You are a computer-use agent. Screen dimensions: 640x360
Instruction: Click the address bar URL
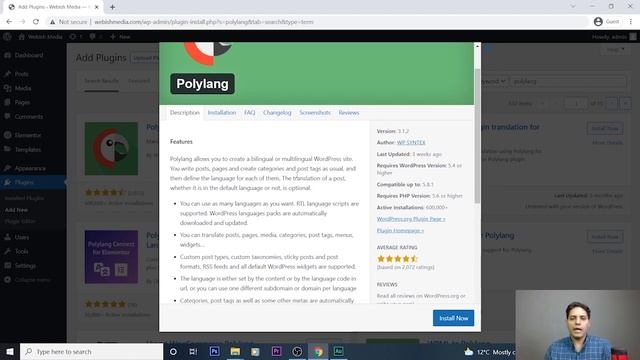204,22
